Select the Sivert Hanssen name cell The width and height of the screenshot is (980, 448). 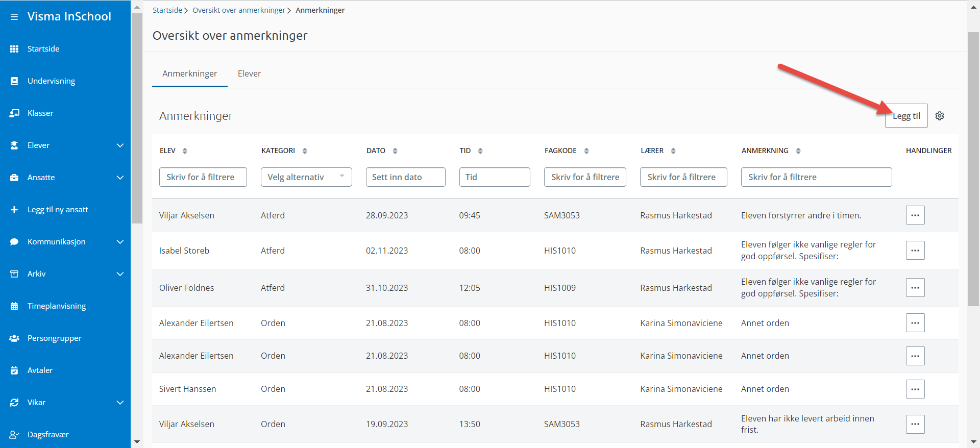[x=187, y=389]
